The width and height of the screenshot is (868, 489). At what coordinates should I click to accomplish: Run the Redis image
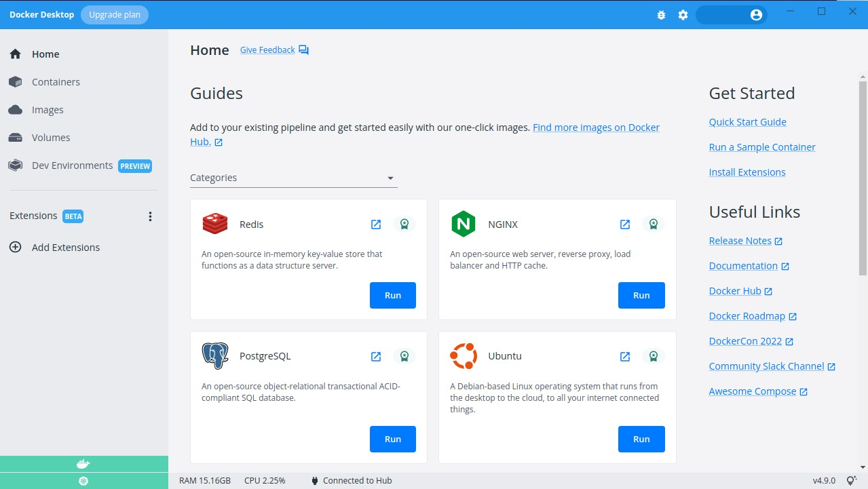tap(393, 296)
